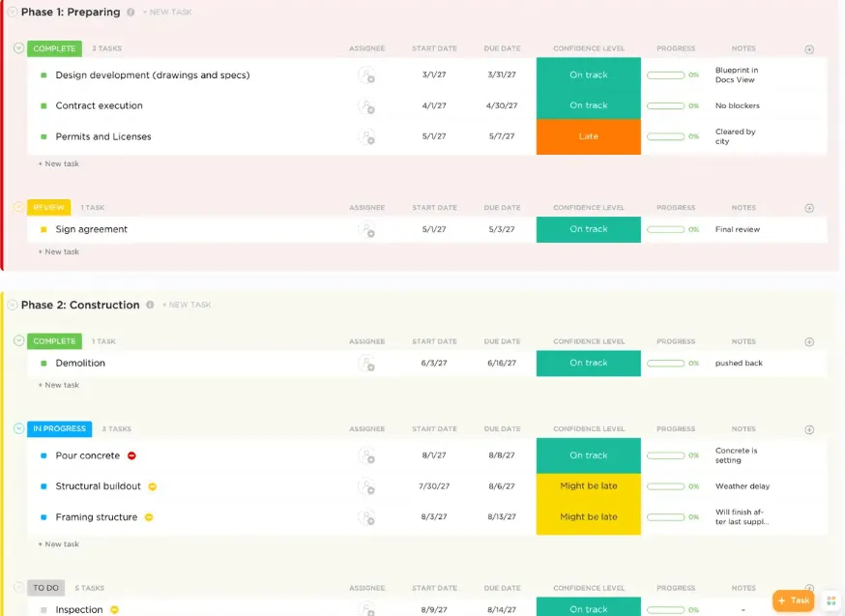Viewport: 845px width, 616px height.
Task: Click the IN PROGRESS status label
Action: [x=59, y=428]
